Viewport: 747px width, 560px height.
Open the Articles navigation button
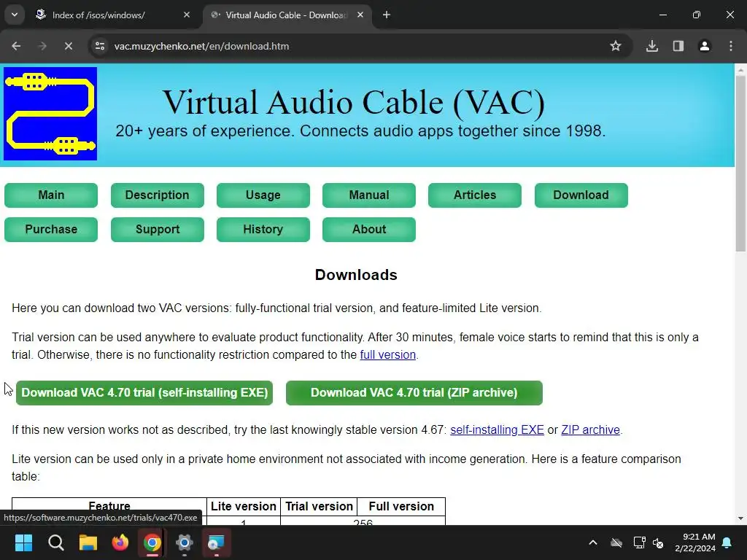[474, 195]
